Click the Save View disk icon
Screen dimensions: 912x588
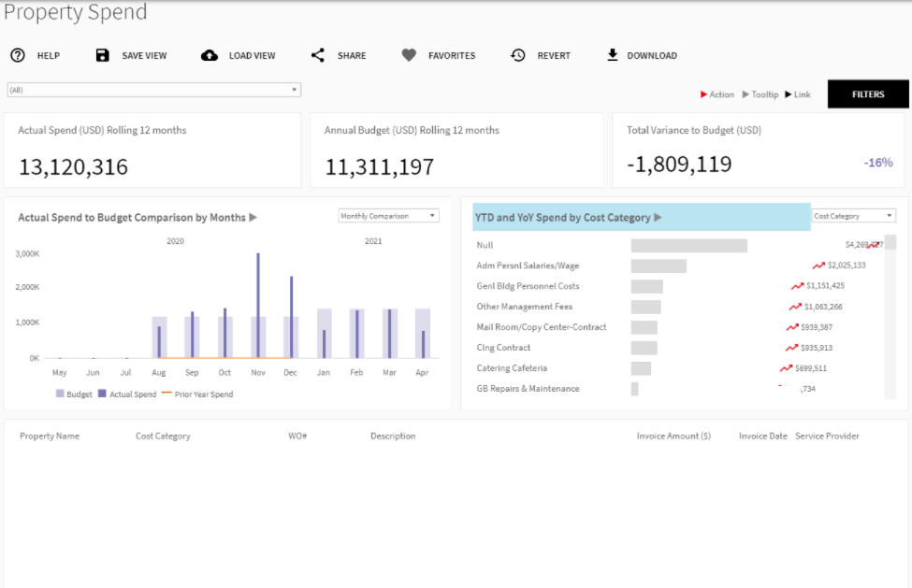[102, 55]
